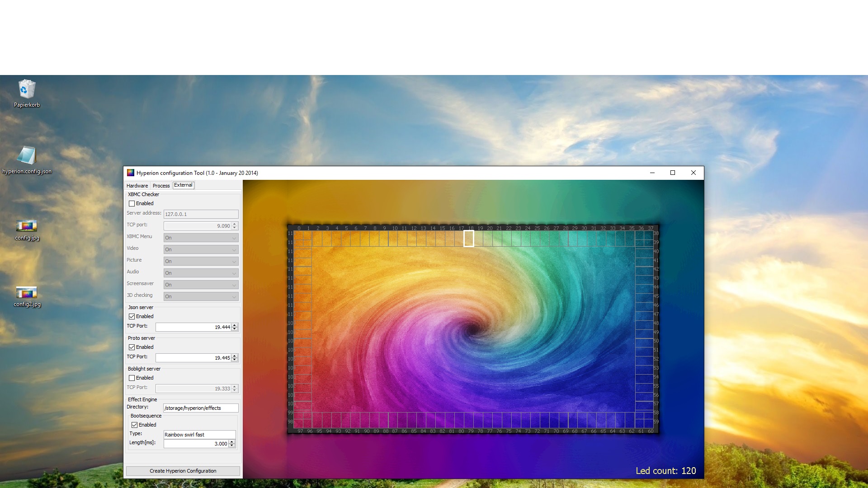Increase bootsequence Length with up arrow
This screenshot has height=488, width=868.
pyautogui.click(x=231, y=441)
